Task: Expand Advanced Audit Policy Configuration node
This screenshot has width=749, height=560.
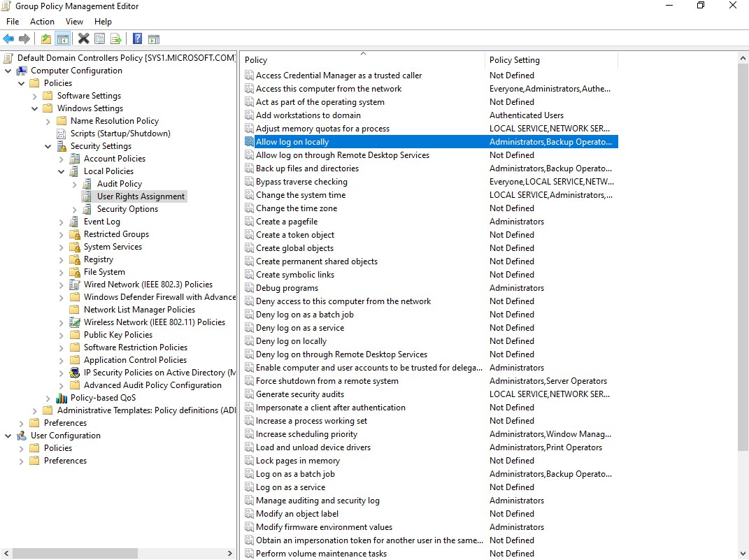Action: (61, 385)
